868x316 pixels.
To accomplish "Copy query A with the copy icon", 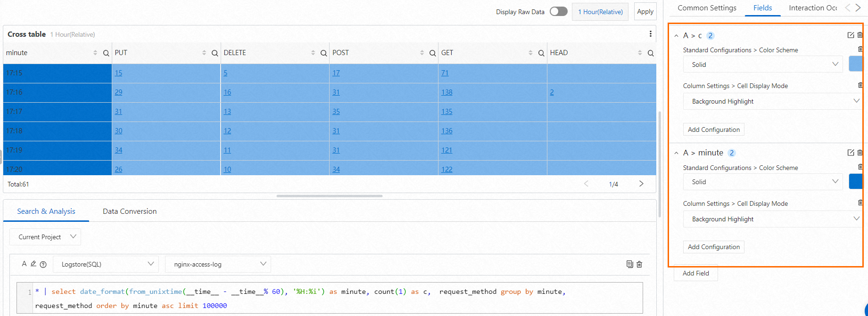I will [629, 264].
